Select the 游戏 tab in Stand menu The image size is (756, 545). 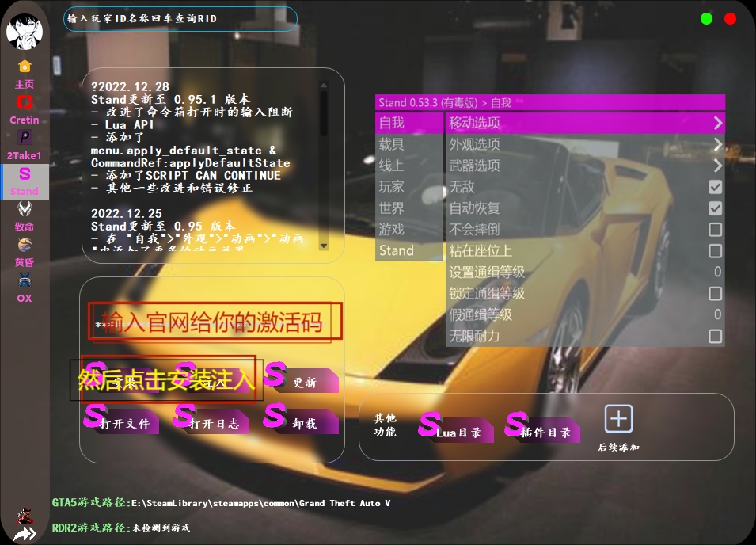pos(408,230)
